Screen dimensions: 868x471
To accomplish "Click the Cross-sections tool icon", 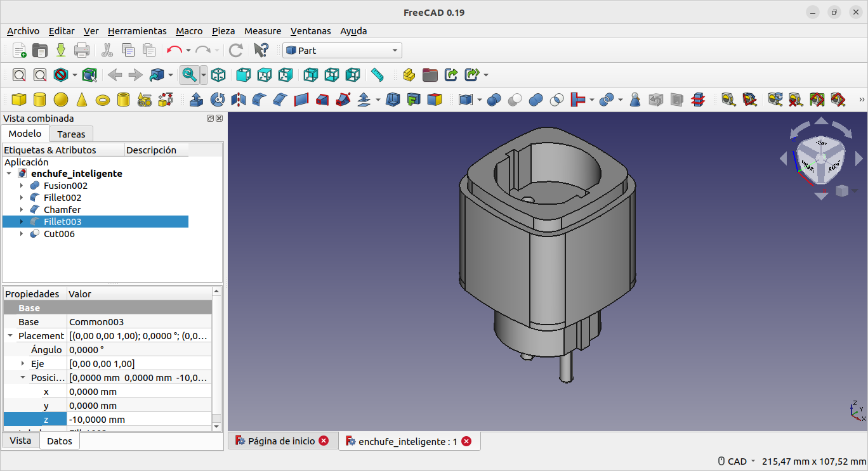I will coord(698,100).
